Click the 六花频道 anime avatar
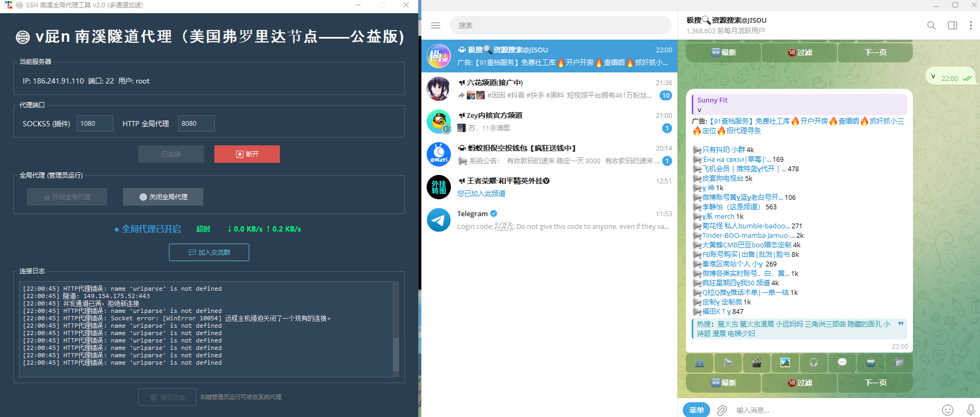The width and height of the screenshot is (980, 417). [439, 89]
